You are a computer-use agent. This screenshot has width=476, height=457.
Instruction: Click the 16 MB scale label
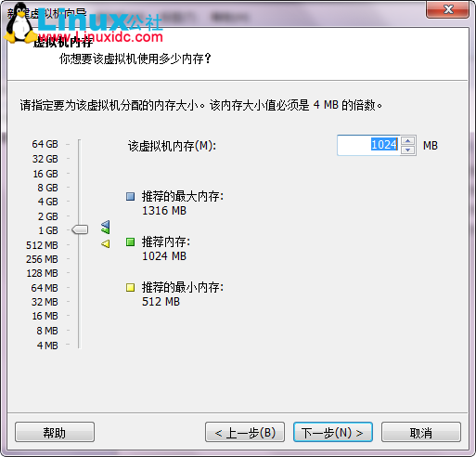pyautogui.click(x=45, y=316)
